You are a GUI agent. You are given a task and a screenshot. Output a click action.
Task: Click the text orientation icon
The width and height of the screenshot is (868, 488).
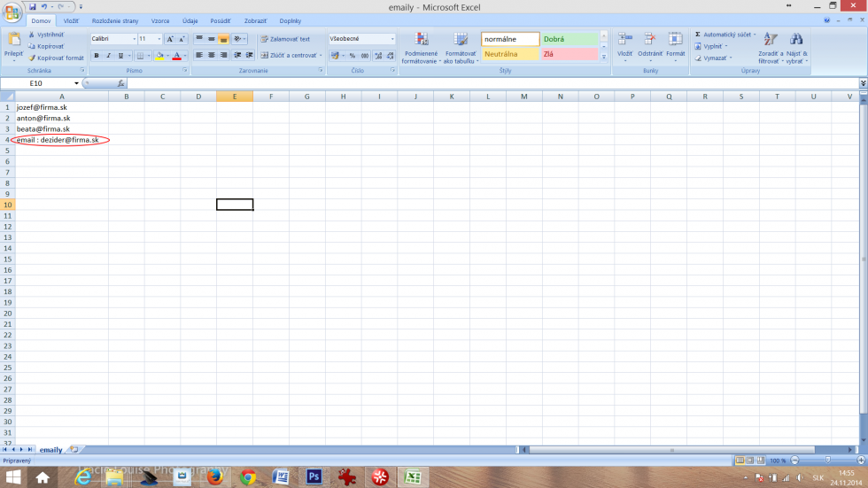[x=237, y=39]
